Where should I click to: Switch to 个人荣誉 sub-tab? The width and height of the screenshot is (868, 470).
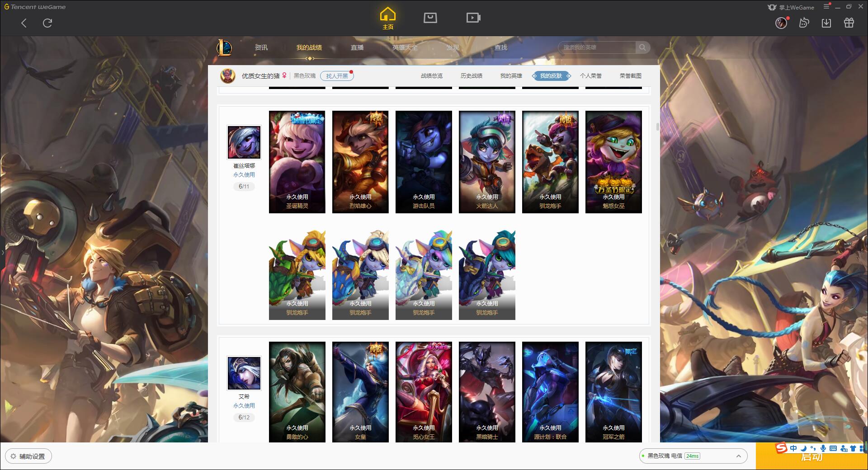(x=591, y=76)
